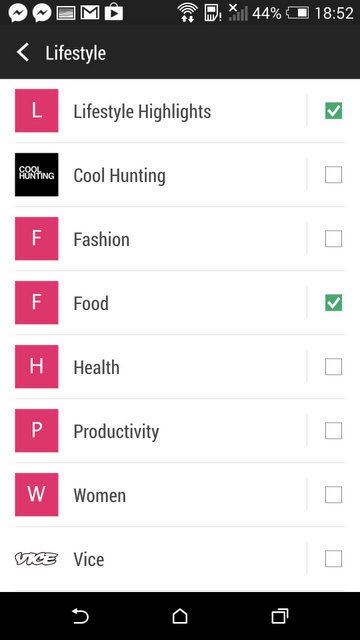Open the Food category label
The width and height of the screenshot is (360, 640).
click(91, 303)
